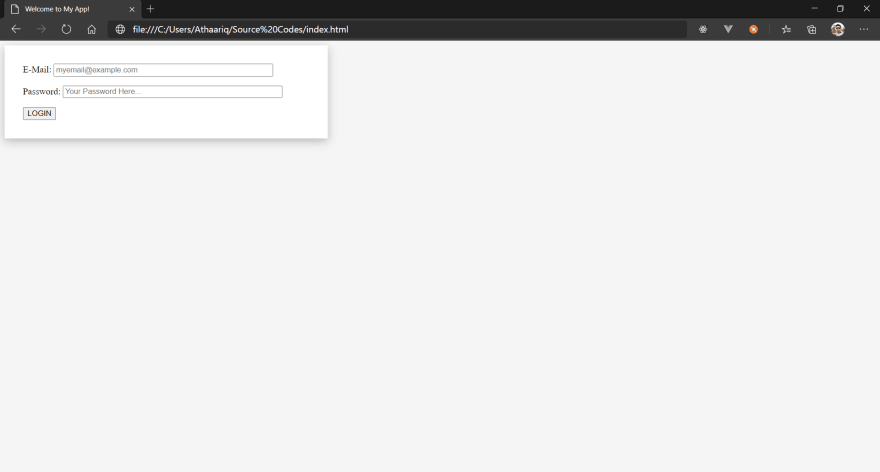880x472 pixels.
Task: Close the Welcome to My App! tab
Action: [x=132, y=10]
